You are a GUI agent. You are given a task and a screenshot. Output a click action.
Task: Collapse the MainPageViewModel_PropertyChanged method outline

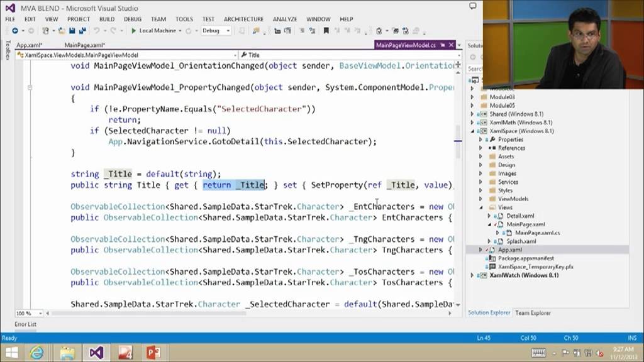(x=30, y=87)
